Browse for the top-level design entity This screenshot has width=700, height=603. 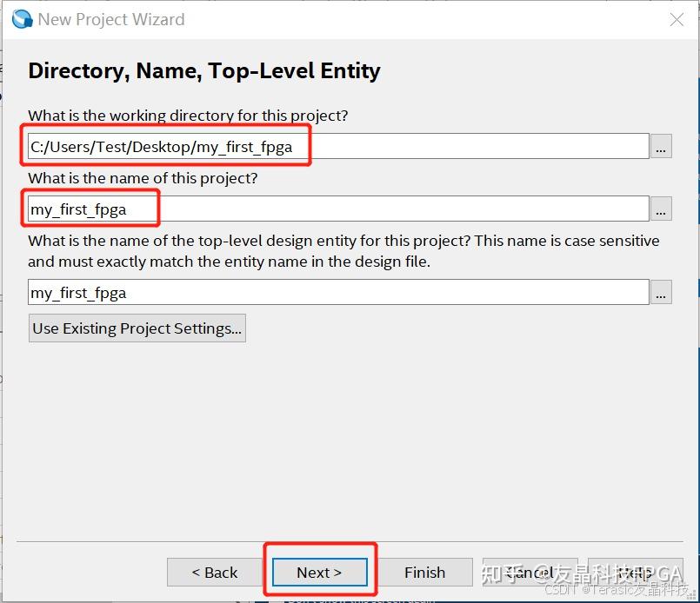662,293
